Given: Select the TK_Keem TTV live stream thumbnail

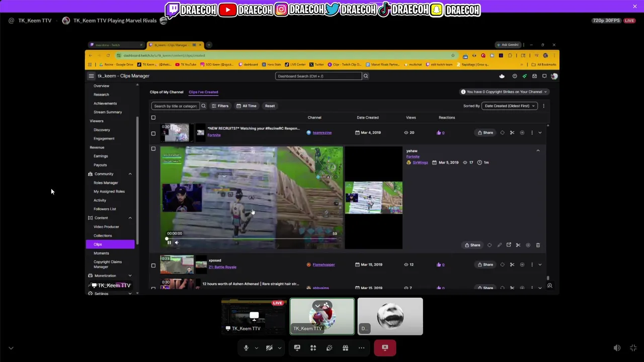Looking at the screenshot, I should click(x=254, y=316).
